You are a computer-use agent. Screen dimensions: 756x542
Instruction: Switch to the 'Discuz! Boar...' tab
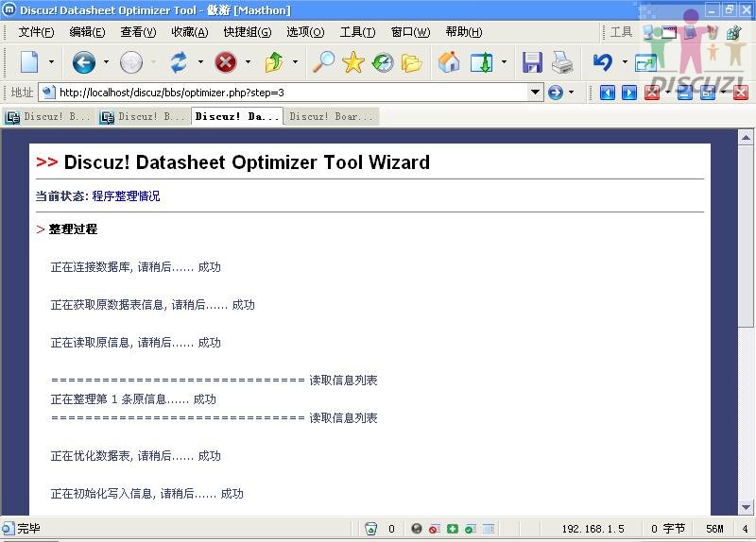click(x=332, y=116)
